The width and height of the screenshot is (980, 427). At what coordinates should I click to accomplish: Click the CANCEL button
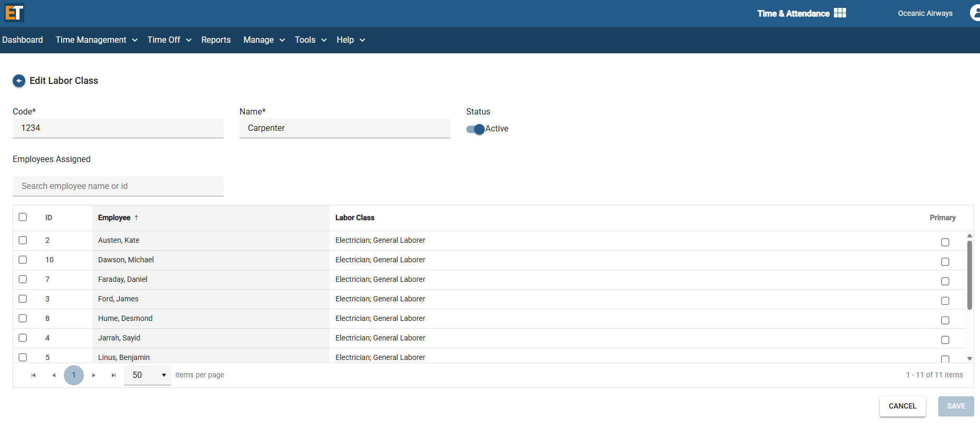902,406
